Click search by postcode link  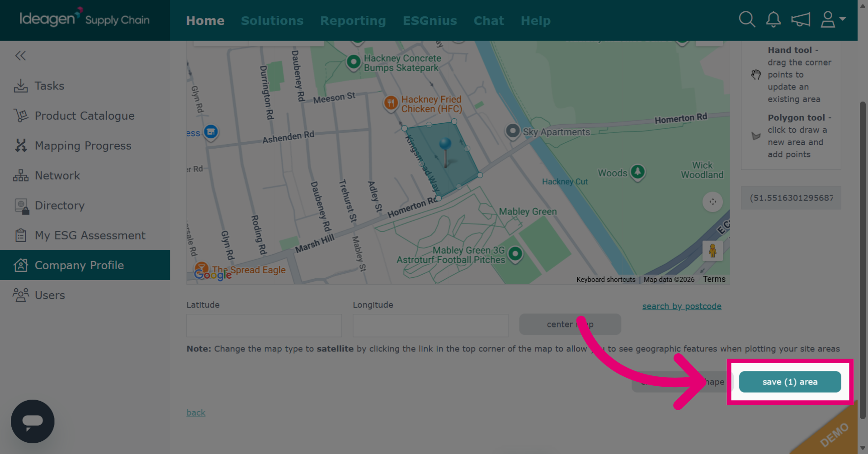click(682, 306)
